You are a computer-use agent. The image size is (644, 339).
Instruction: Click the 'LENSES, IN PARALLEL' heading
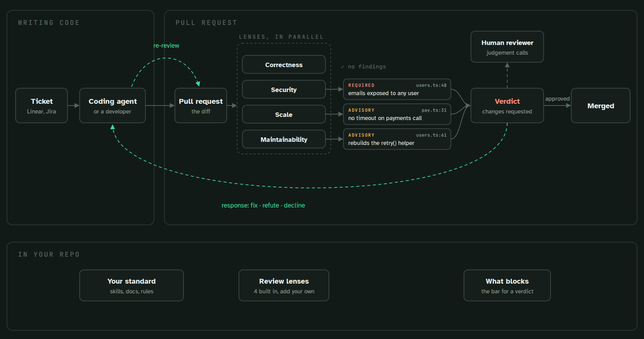click(x=281, y=37)
